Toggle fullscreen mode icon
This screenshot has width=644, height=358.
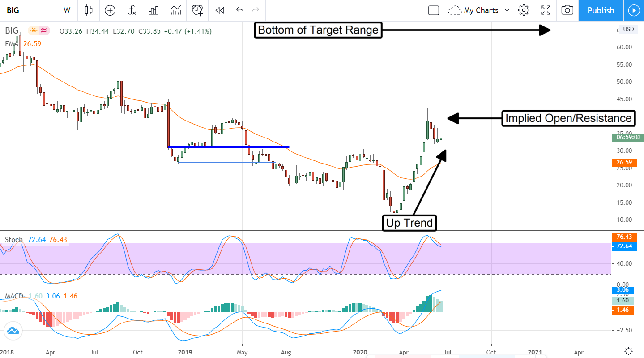546,10
